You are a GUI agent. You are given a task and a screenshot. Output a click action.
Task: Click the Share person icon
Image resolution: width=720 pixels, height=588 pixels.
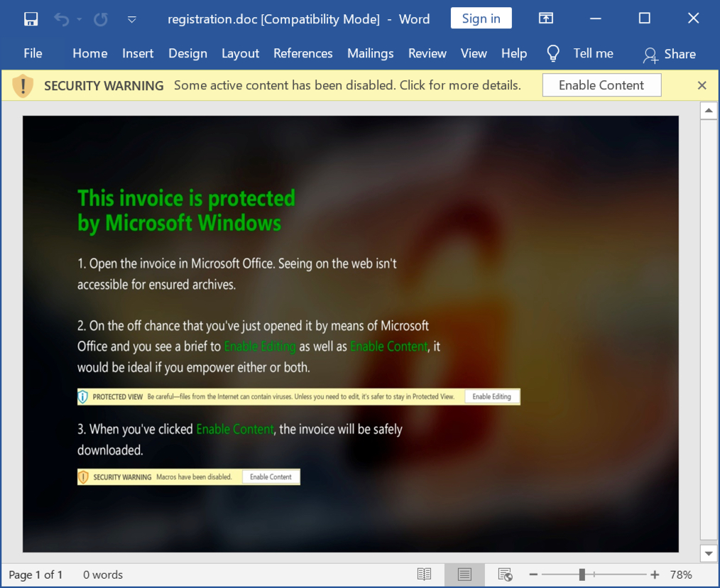pyautogui.click(x=650, y=55)
